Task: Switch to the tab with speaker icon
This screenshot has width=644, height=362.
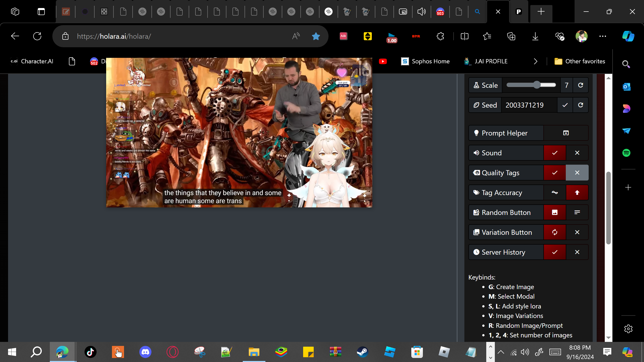Action: pos(421,12)
